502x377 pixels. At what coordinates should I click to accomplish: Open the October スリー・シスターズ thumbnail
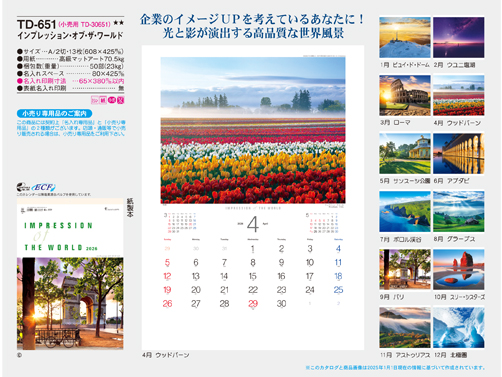(459, 269)
